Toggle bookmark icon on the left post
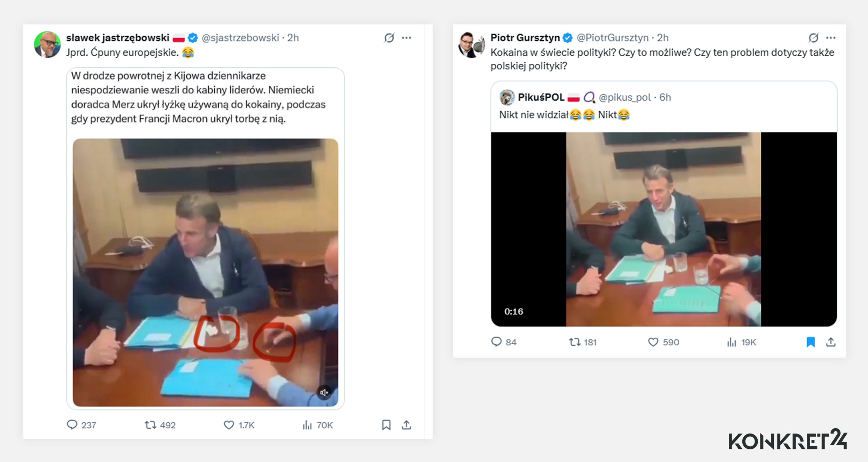 (x=387, y=425)
